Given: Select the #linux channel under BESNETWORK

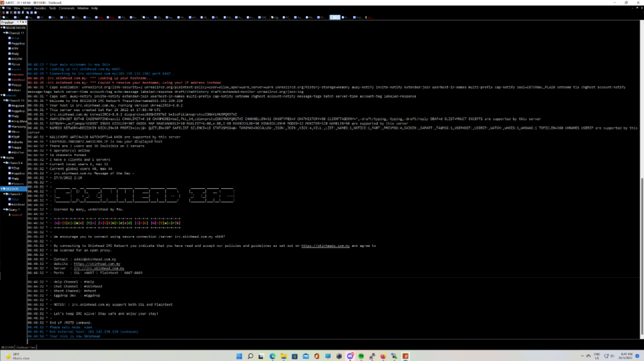Looking at the screenshot, I should pyautogui.click(x=16, y=64).
